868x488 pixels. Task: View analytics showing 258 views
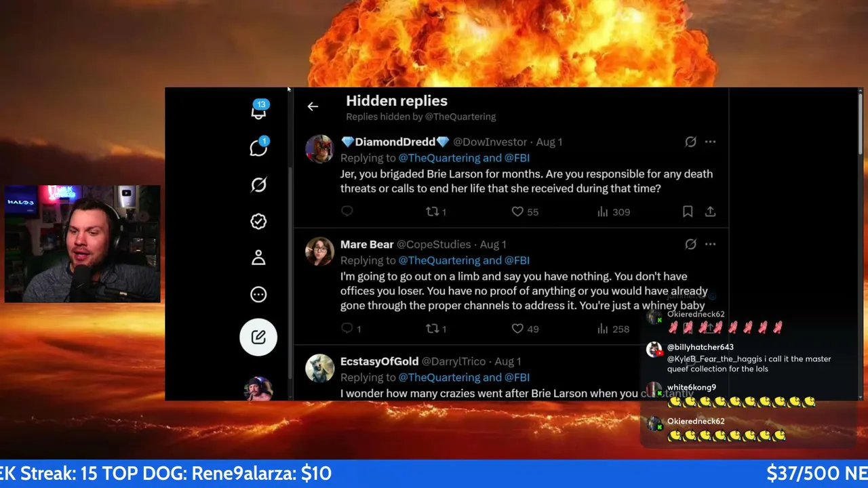coord(614,329)
